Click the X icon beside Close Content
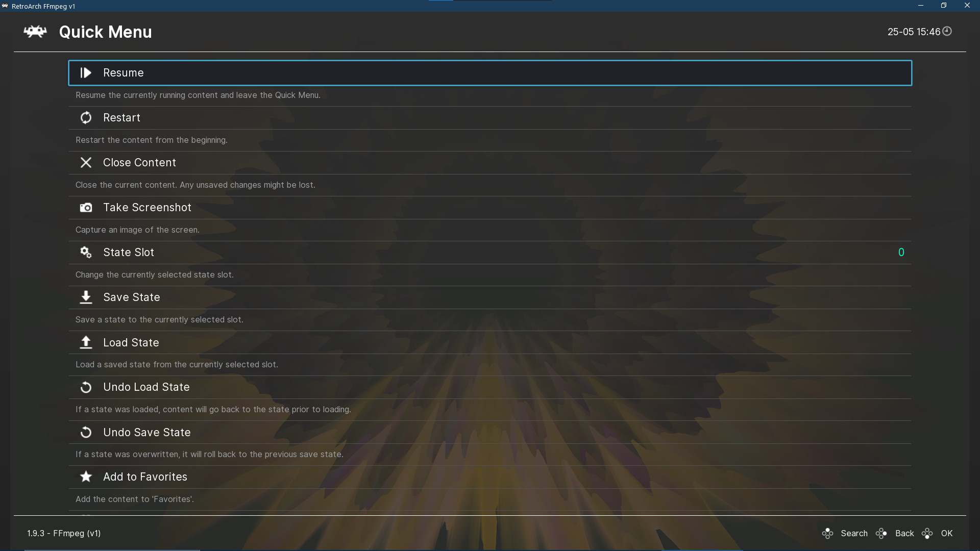 click(x=86, y=162)
